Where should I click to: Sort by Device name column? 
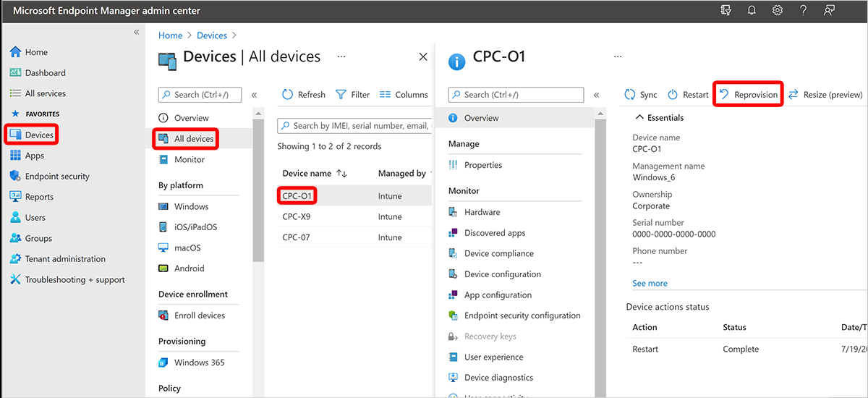click(x=315, y=174)
